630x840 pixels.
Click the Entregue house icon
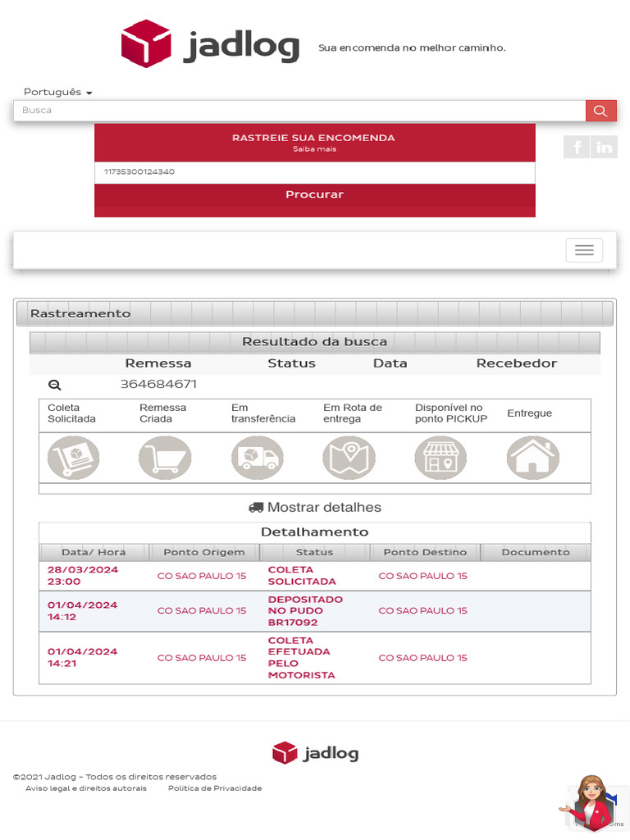coord(533,458)
